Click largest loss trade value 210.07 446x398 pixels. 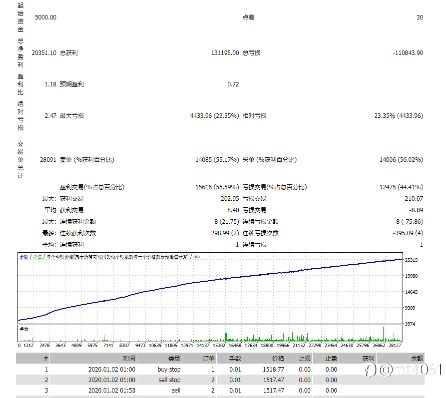coord(414,199)
